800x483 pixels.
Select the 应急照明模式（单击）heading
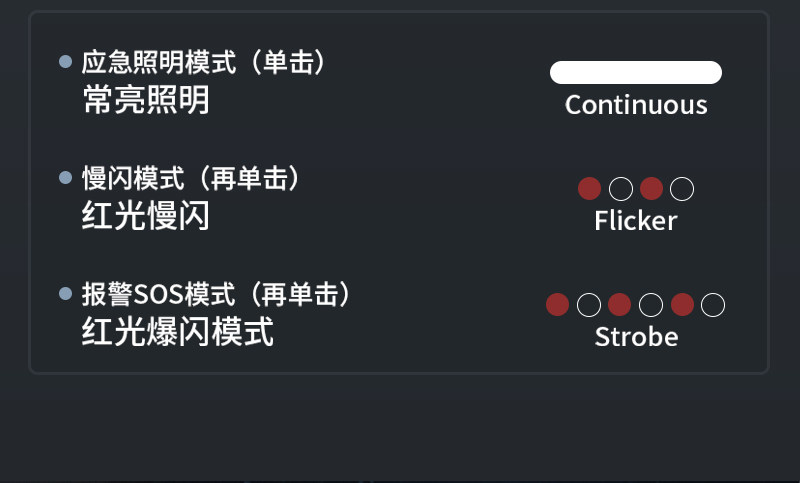pyautogui.click(x=205, y=62)
